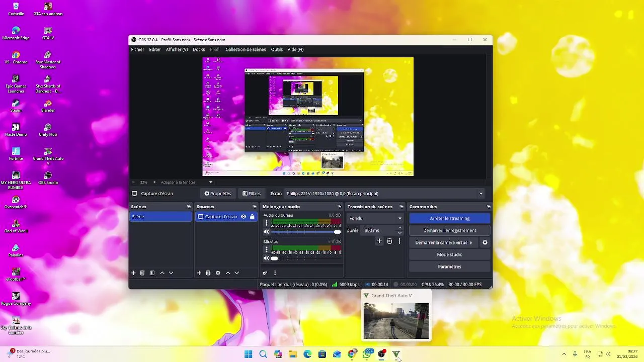Screen dimensions: 644x362
Task: Zoom out preview with minus icon
Action: pos(133,183)
